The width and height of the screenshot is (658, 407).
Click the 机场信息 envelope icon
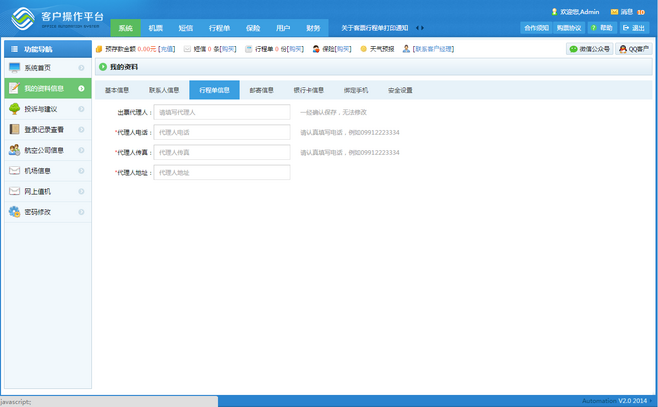click(x=14, y=171)
